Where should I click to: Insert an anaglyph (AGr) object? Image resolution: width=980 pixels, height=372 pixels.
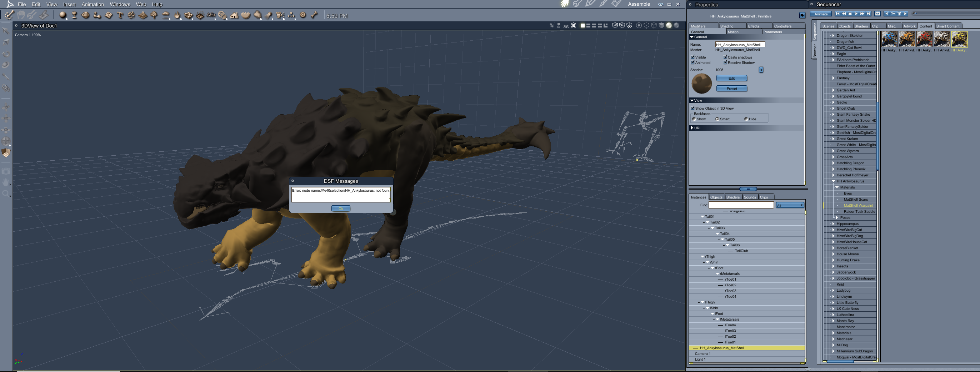[211, 15]
